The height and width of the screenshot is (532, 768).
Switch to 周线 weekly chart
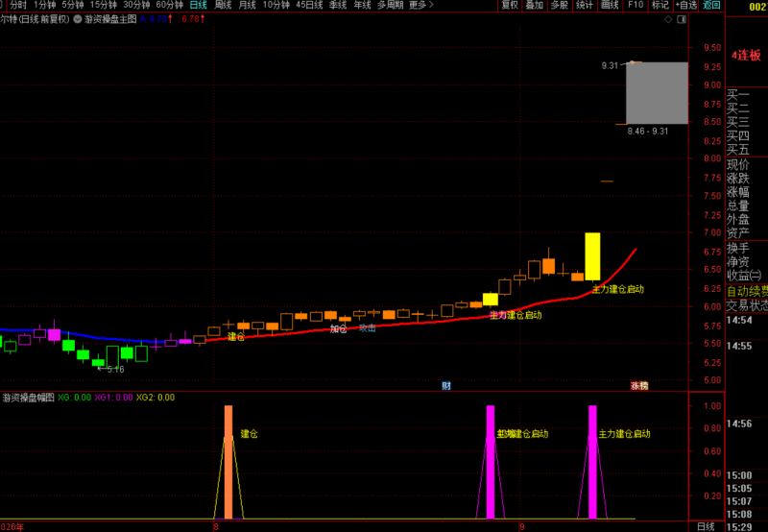223,5
